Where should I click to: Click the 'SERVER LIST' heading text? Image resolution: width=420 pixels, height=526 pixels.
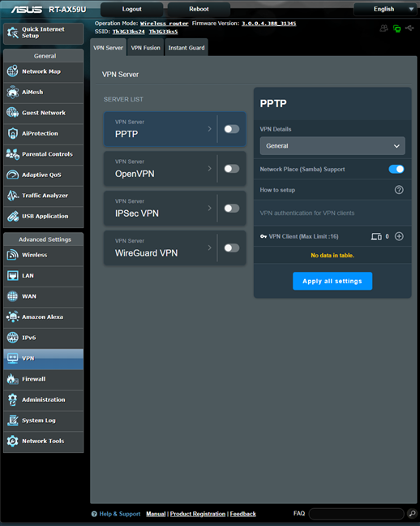point(123,99)
